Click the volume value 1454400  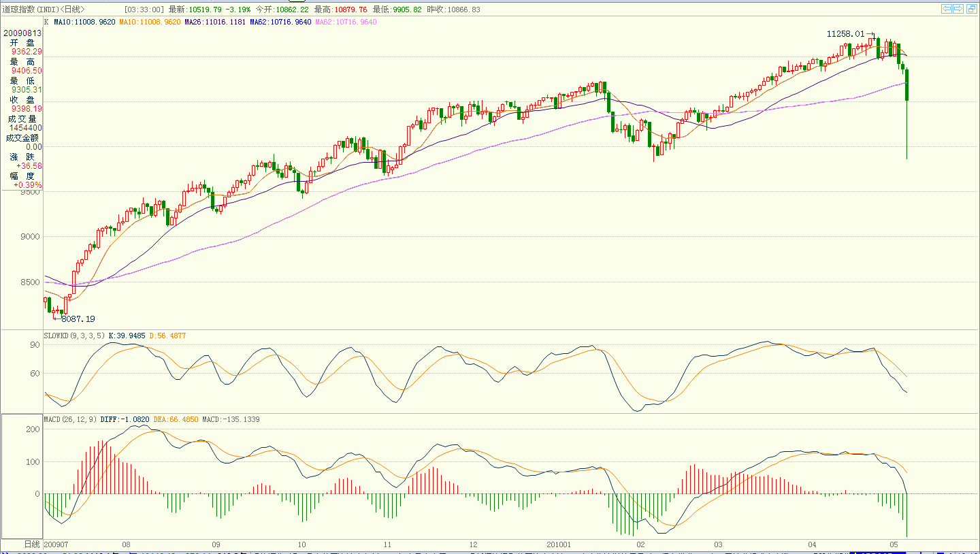tap(26, 127)
